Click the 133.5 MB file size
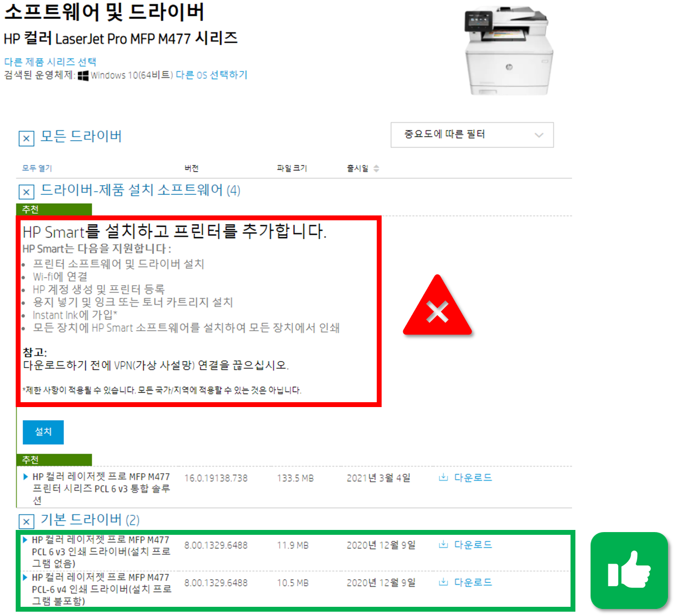This screenshot has height=616, width=675. coord(296,478)
